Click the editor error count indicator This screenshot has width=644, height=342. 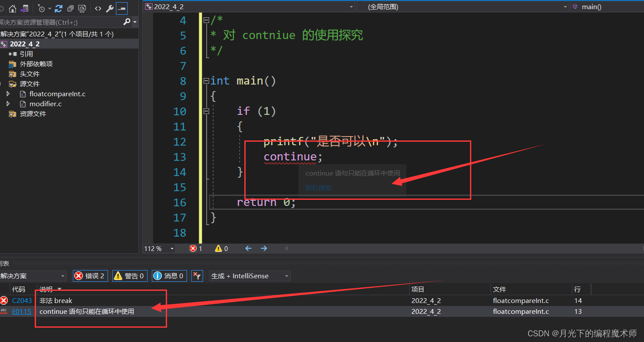pos(196,248)
